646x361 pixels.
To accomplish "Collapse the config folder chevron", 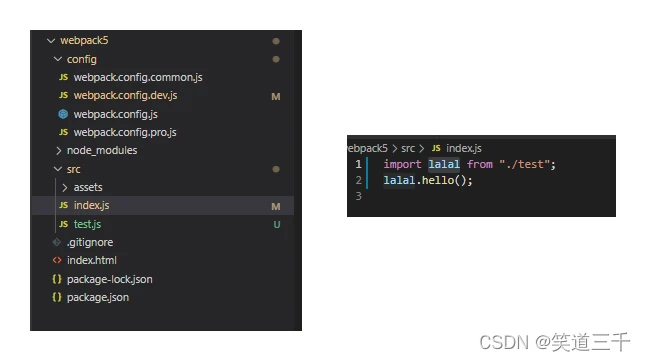I will click(x=58, y=59).
